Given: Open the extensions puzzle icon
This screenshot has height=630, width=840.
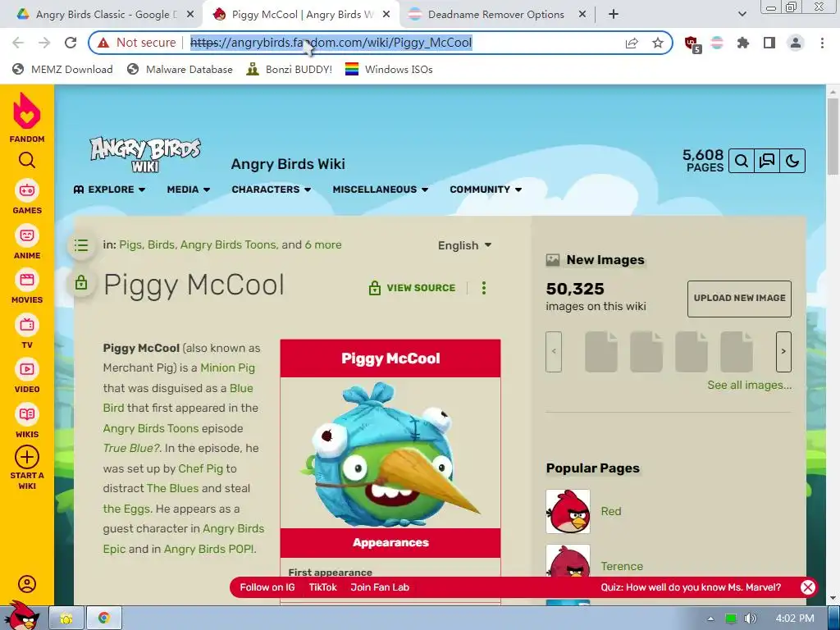Looking at the screenshot, I should 743,43.
